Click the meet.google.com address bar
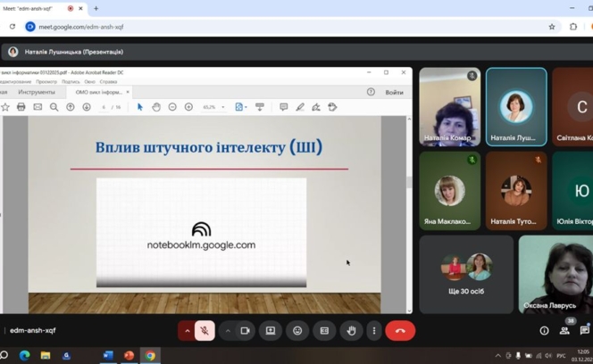This screenshot has width=593, height=364. coord(268,27)
